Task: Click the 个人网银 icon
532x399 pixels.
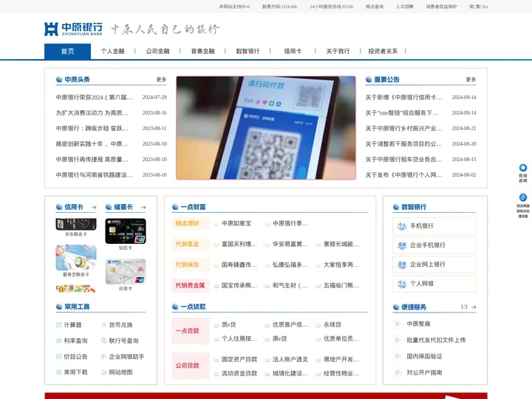Action: tap(402, 284)
